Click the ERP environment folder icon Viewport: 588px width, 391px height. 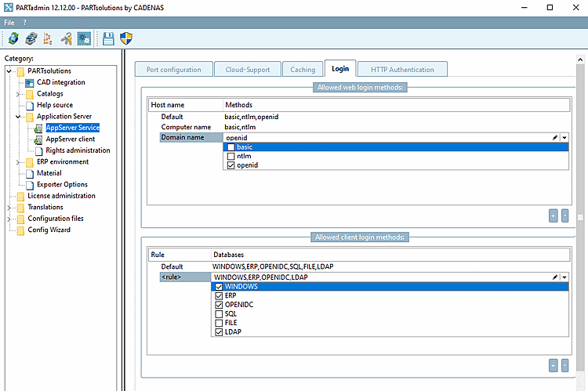pos(30,162)
